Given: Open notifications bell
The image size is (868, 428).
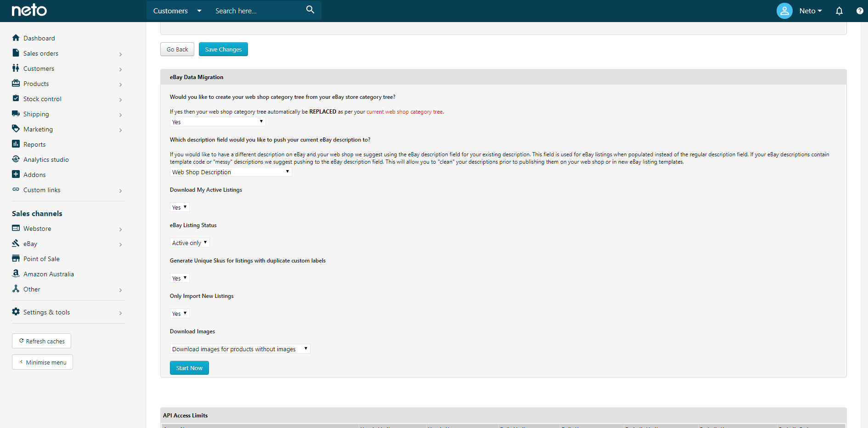Looking at the screenshot, I should (x=839, y=11).
